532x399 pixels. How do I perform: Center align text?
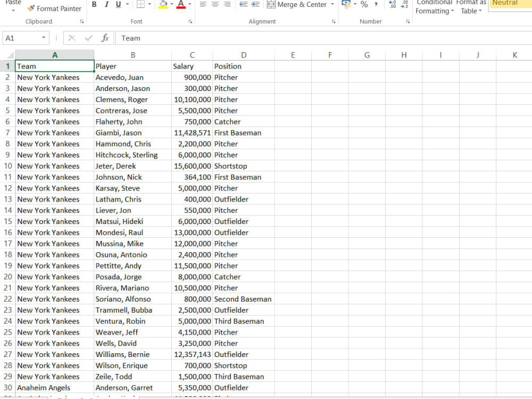(215, 4)
